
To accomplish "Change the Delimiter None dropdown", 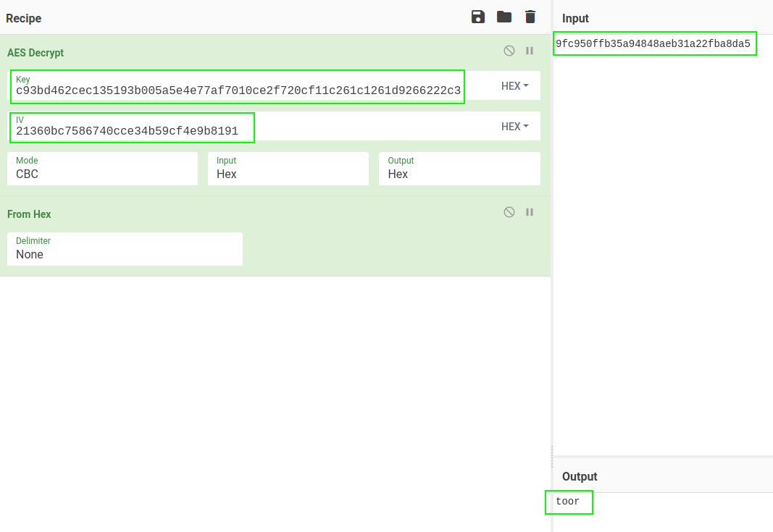I will point(125,249).
